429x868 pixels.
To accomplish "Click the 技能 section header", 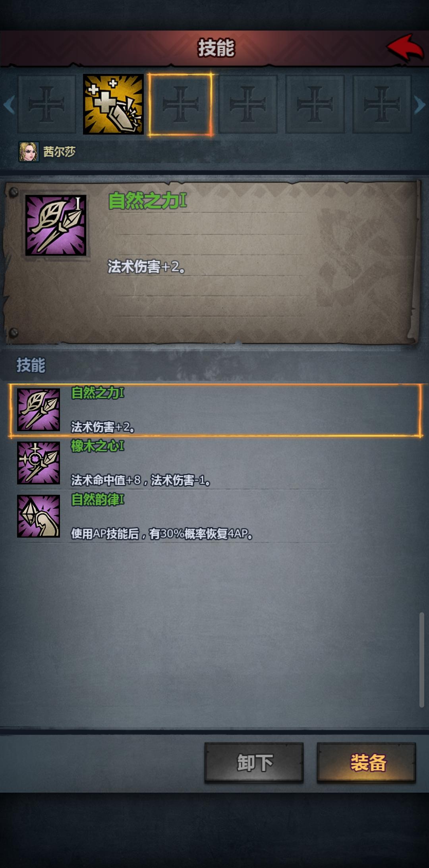I will (x=31, y=365).
